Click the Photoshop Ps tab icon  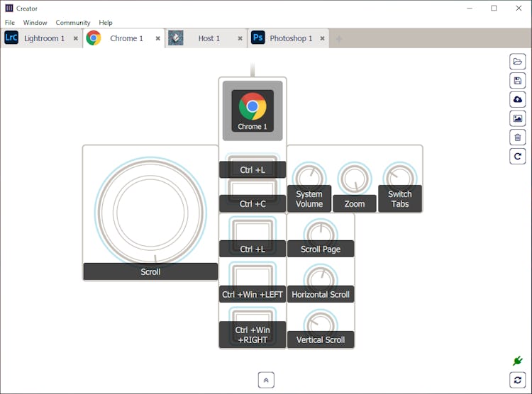(258, 38)
